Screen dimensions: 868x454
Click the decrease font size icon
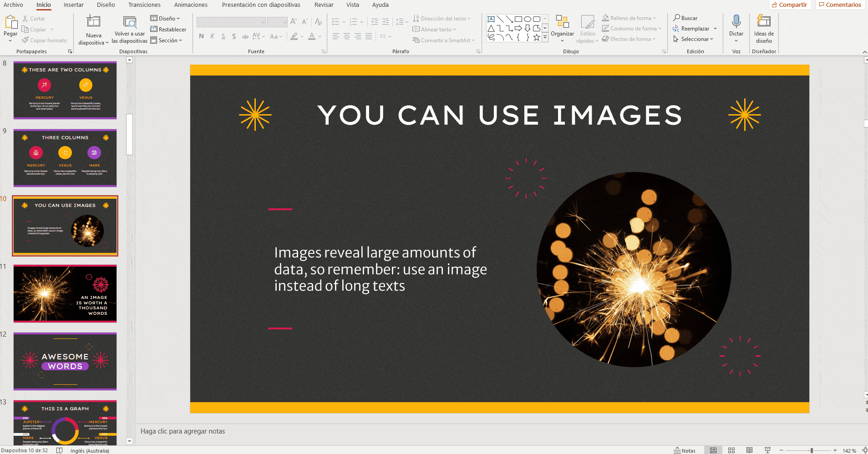pyautogui.click(x=305, y=21)
